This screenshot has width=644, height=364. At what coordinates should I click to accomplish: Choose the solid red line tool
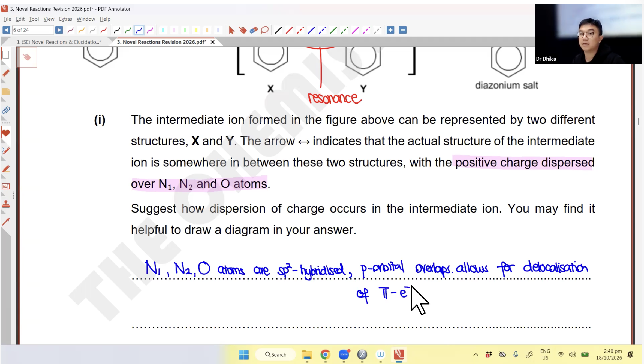[289, 30]
